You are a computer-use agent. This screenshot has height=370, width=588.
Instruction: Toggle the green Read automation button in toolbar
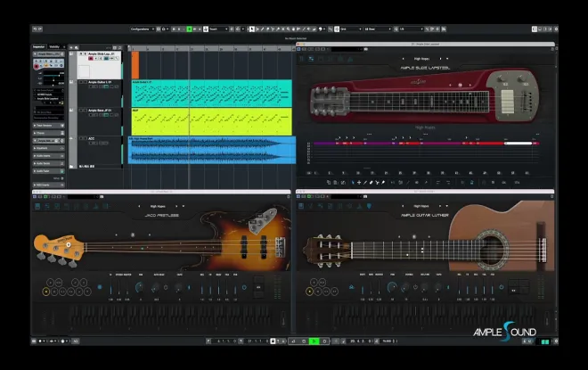190,29
